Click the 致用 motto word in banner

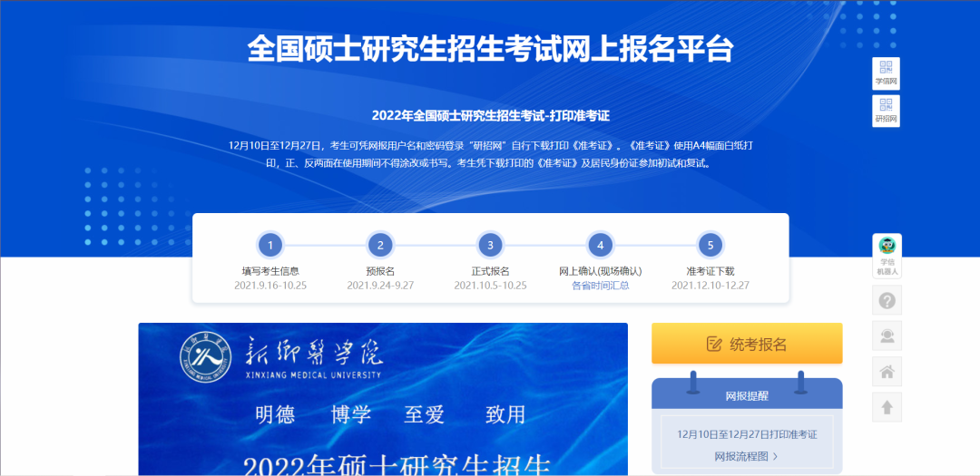[505, 414]
